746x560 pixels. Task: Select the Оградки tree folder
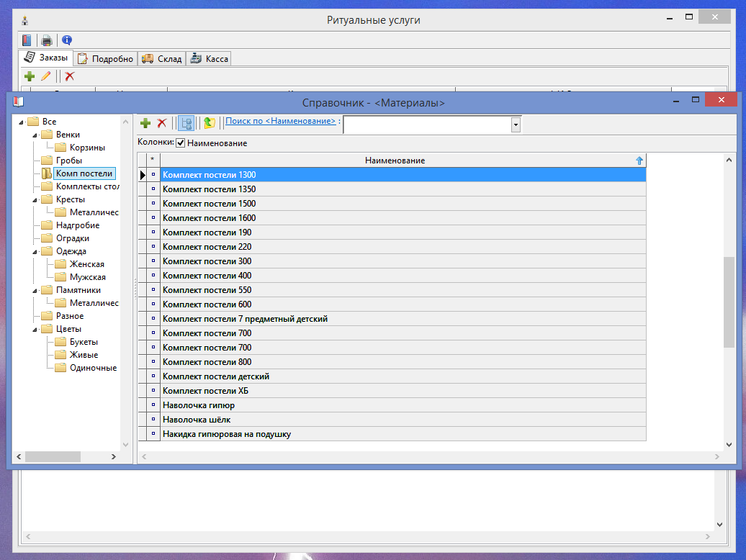pyautogui.click(x=72, y=238)
